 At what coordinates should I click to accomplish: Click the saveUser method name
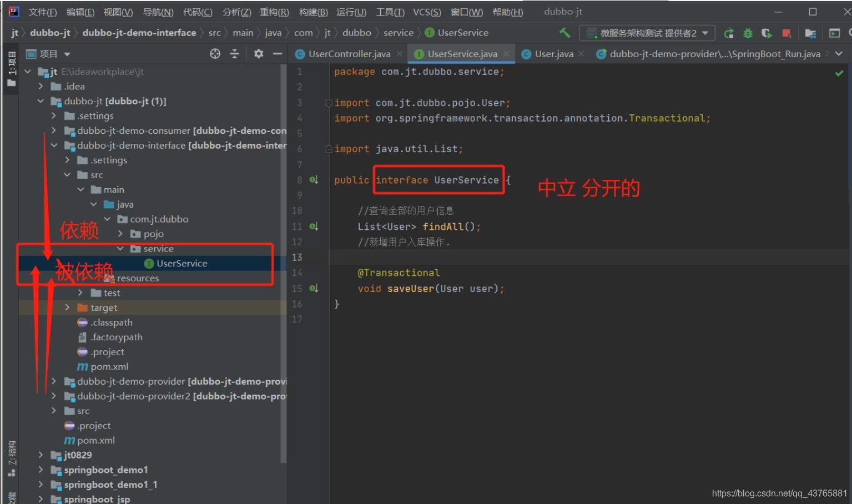(411, 289)
